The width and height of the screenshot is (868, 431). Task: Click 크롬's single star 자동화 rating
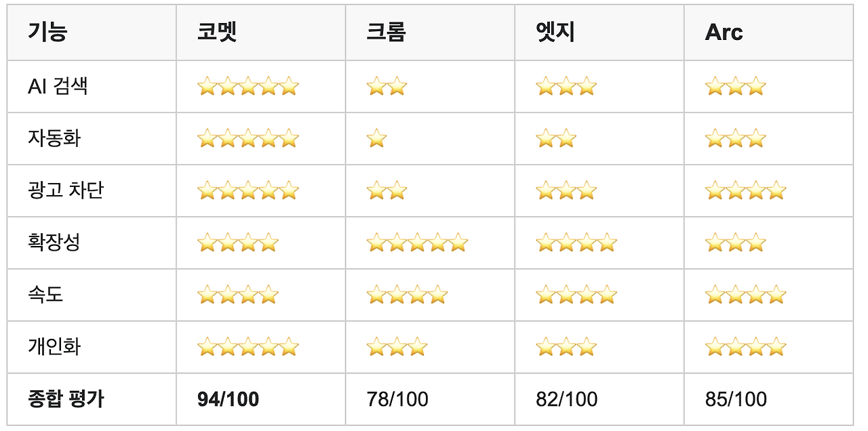tap(376, 139)
